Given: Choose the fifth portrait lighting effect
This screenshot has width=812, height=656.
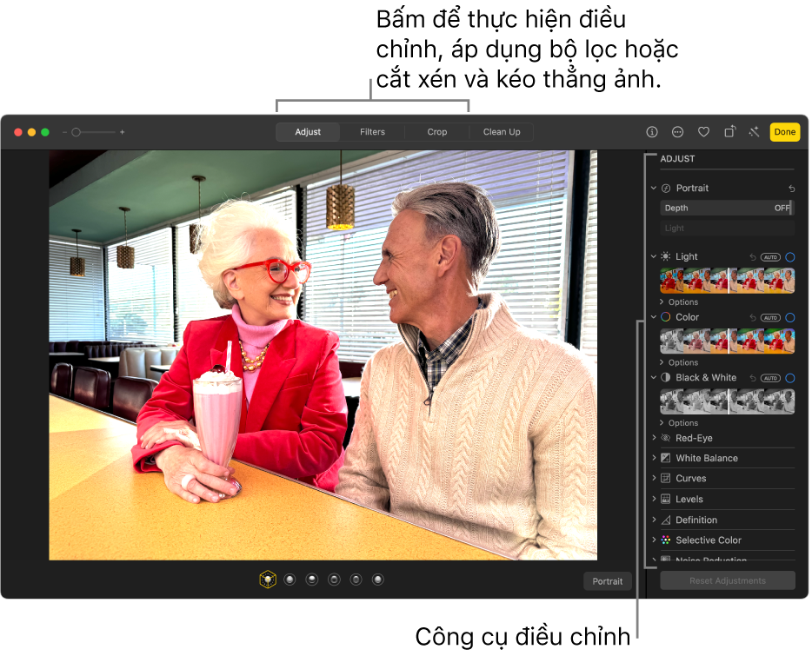Looking at the screenshot, I should 356,580.
